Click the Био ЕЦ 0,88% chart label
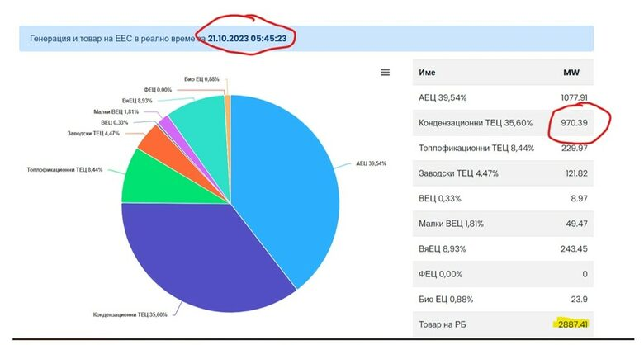 click(202, 78)
